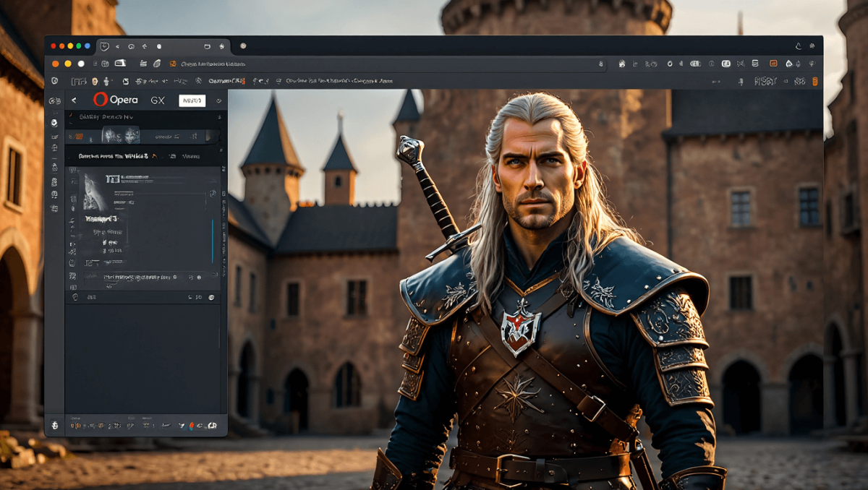Open the face thumbnail in the sidebar panel
Image resolution: width=868 pixels, height=490 pixels.
(x=120, y=135)
